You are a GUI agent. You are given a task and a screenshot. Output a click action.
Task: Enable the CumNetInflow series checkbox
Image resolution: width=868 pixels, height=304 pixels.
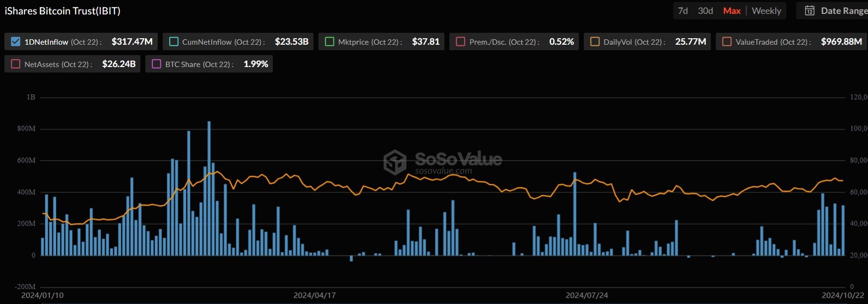pos(174,42)
